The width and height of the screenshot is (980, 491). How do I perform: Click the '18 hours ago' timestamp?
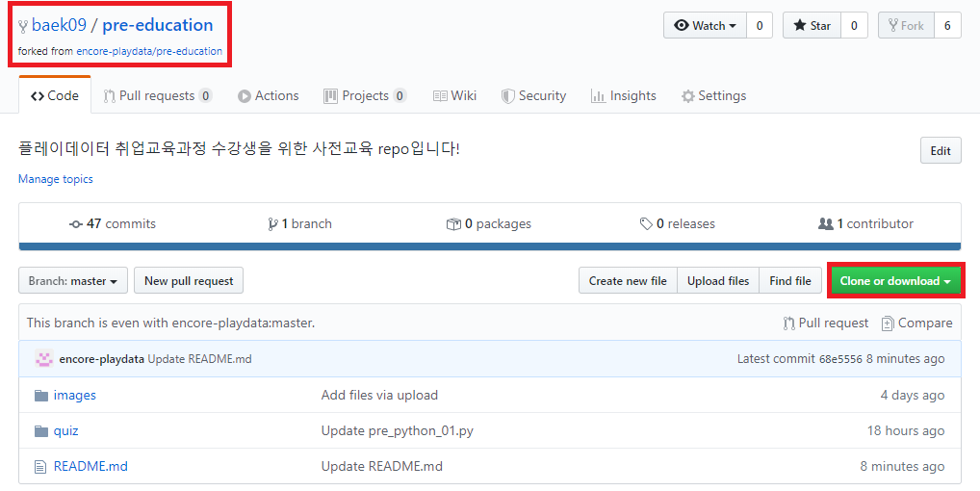pos(906,430)
